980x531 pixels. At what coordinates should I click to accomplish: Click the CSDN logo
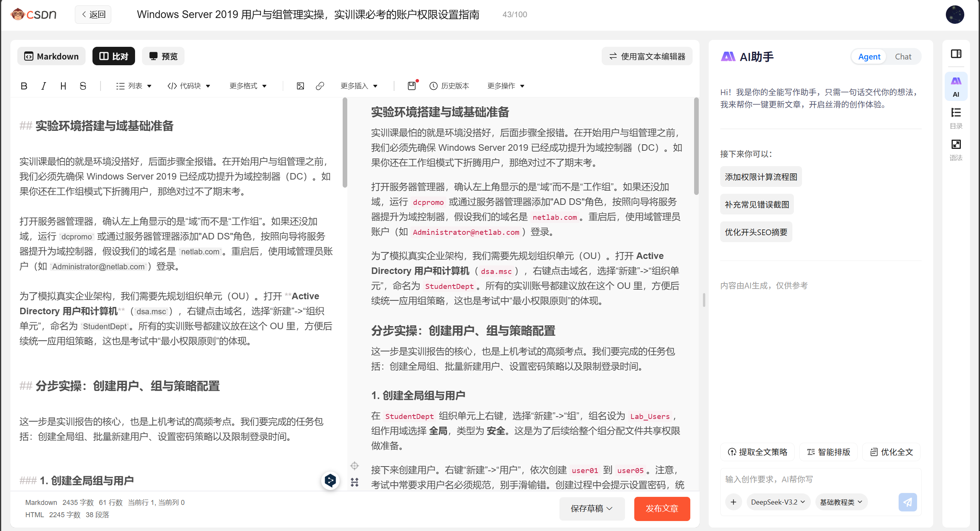34,15
